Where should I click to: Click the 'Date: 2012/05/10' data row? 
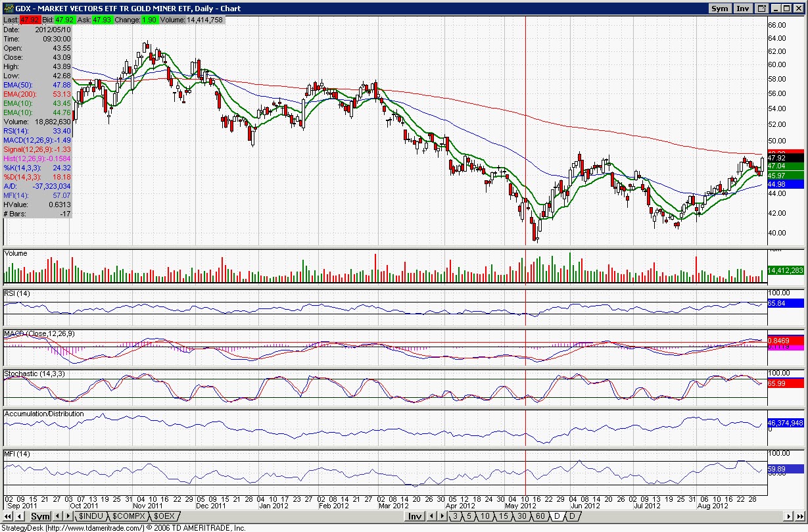tap(37, 30)
